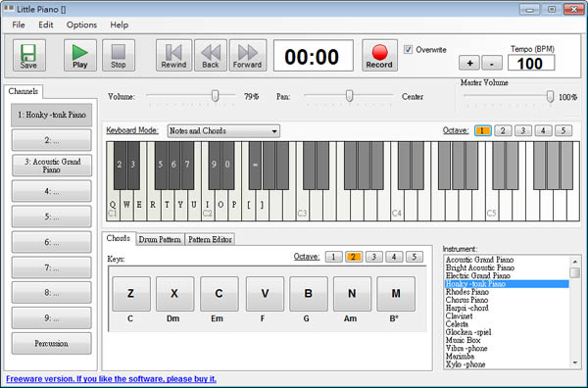
Task: Select the Percussion channel
Action: click(x=52, y=343)
